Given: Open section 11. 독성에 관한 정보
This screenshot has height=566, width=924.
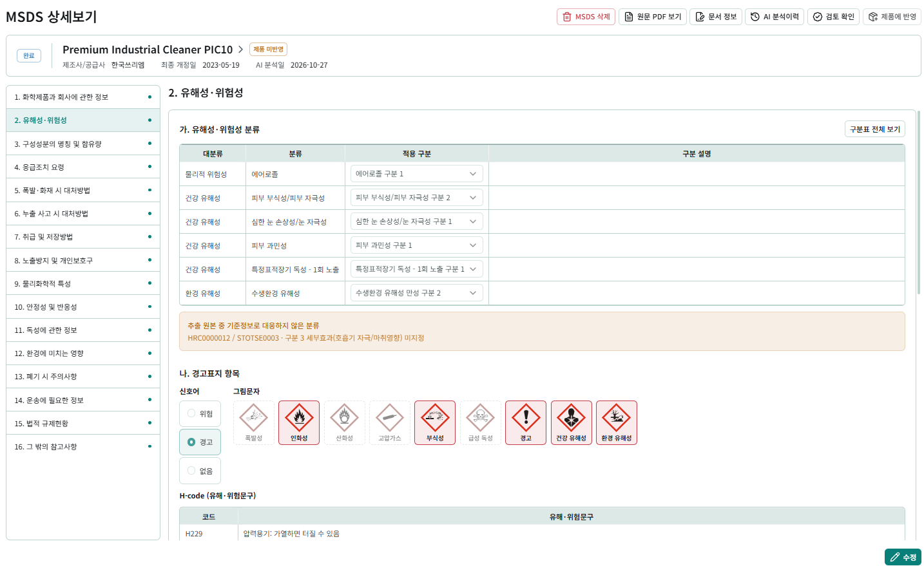Looking at the screenshot, I should click(x=83, y=330).
